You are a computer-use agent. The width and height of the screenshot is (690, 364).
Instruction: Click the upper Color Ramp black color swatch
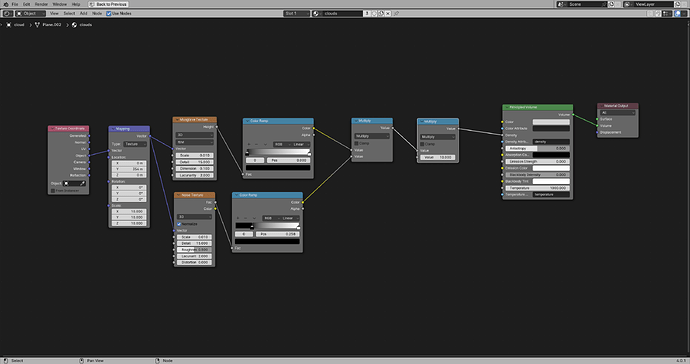[x=278, y=168]
